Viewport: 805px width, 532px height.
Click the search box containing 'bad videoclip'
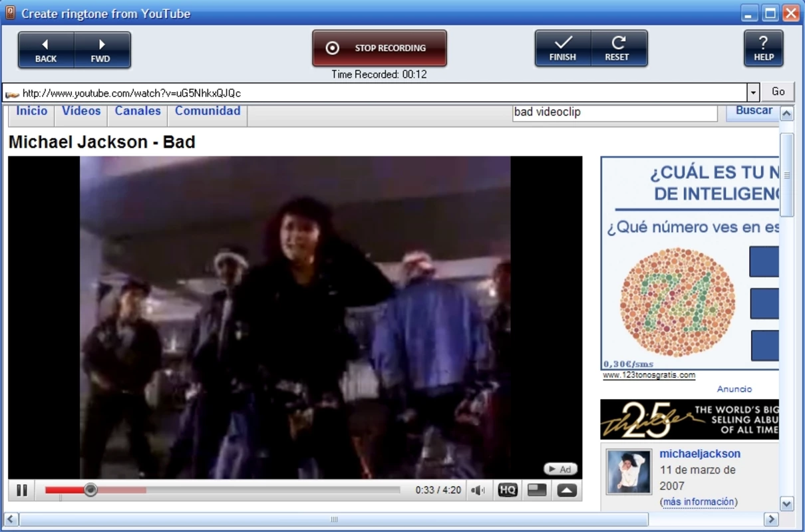(x=615, y=112)
